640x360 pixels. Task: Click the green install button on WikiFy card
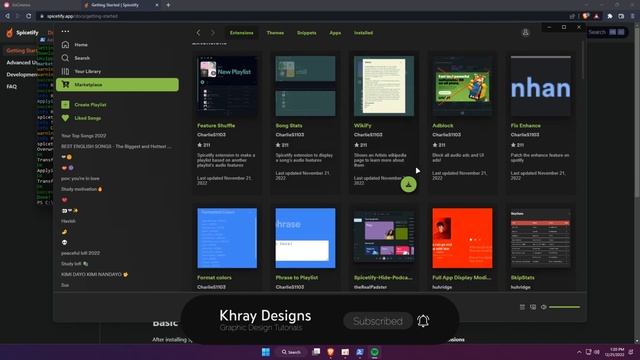click(409, 184)
